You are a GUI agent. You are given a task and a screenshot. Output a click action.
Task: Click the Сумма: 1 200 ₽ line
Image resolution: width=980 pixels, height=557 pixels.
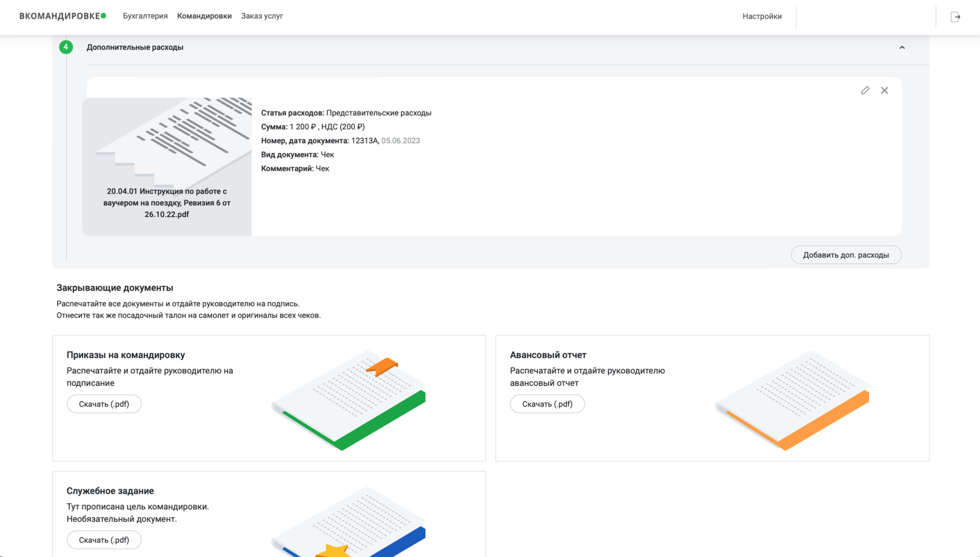tap(313, 127)
